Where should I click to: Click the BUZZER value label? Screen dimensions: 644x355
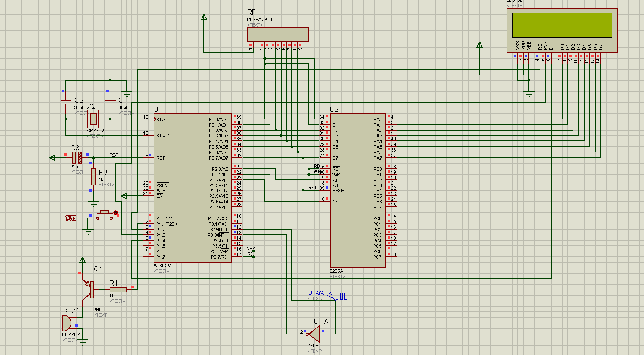point(71,334)
